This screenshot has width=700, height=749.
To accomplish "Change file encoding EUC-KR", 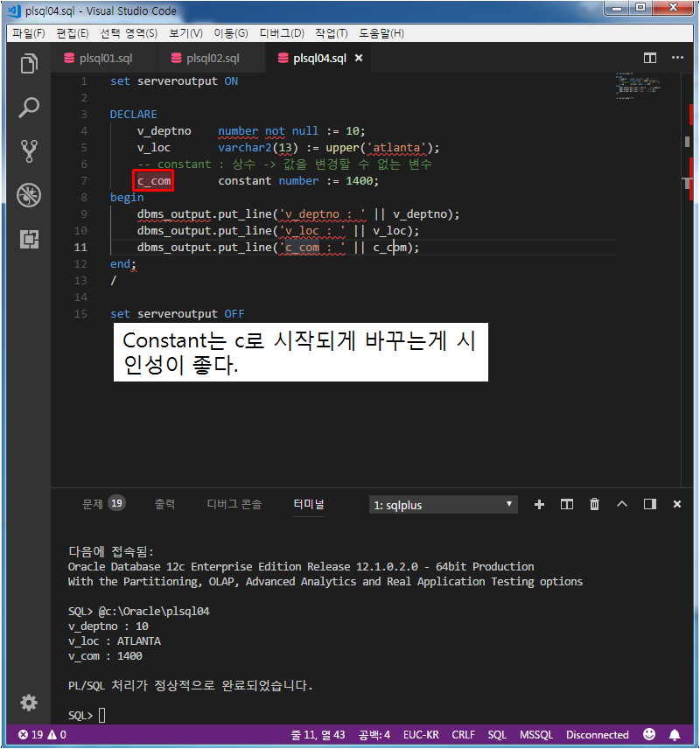I will click(421, 735).
